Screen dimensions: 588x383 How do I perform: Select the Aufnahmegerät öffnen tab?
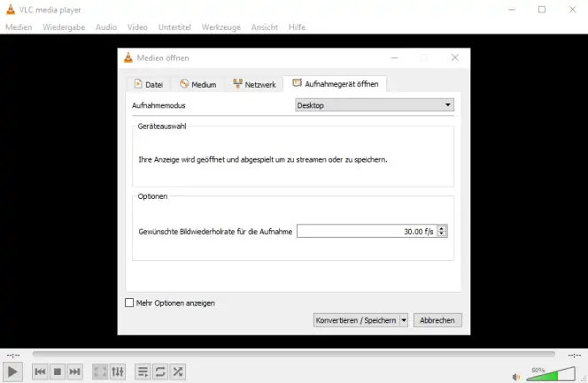(336, 84)
